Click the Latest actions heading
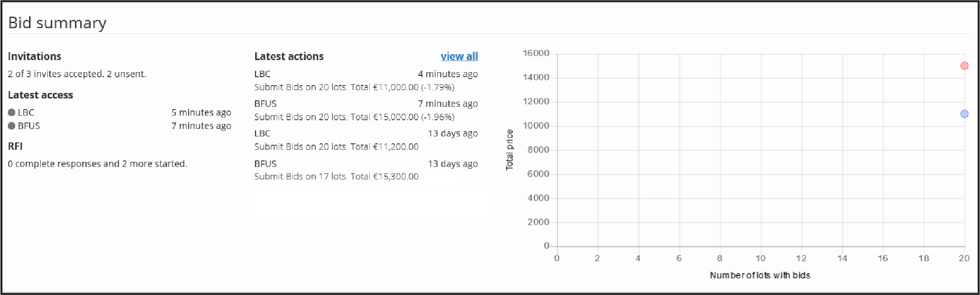 tap(289, 56)
